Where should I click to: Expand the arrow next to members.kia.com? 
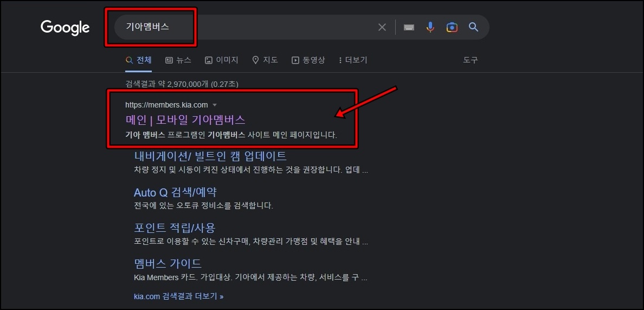coord(214,105)
